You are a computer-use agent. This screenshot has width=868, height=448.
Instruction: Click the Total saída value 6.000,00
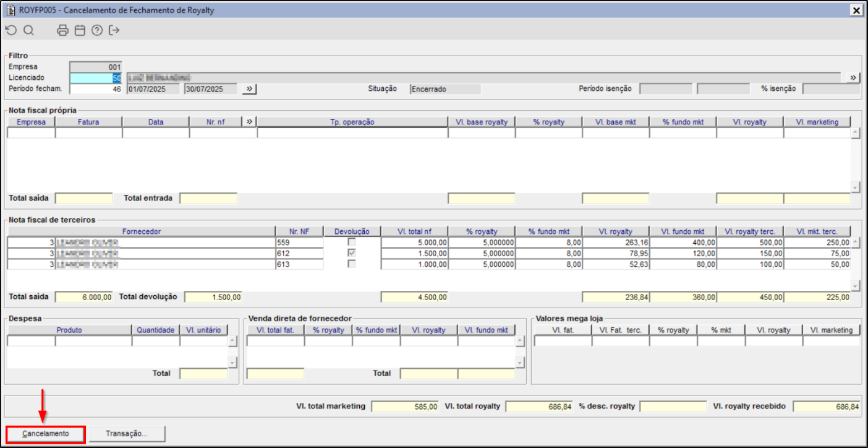point(84,297)
